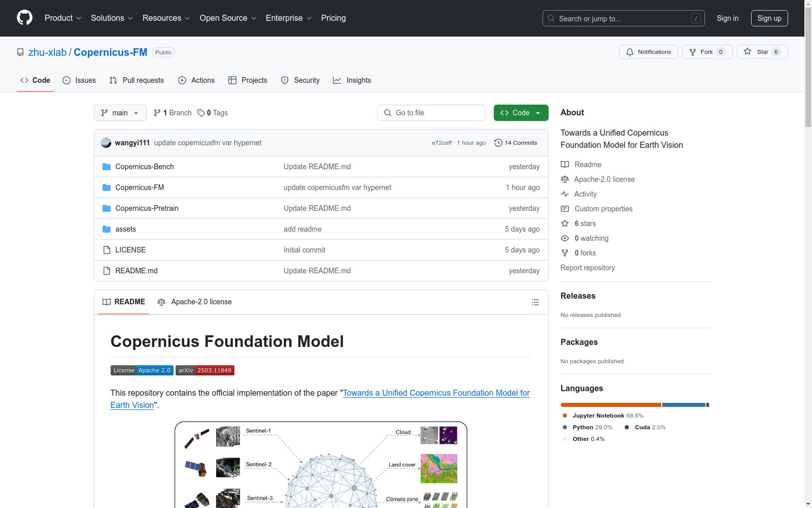
Task: Click the watching eye icon
Action: 565,238
